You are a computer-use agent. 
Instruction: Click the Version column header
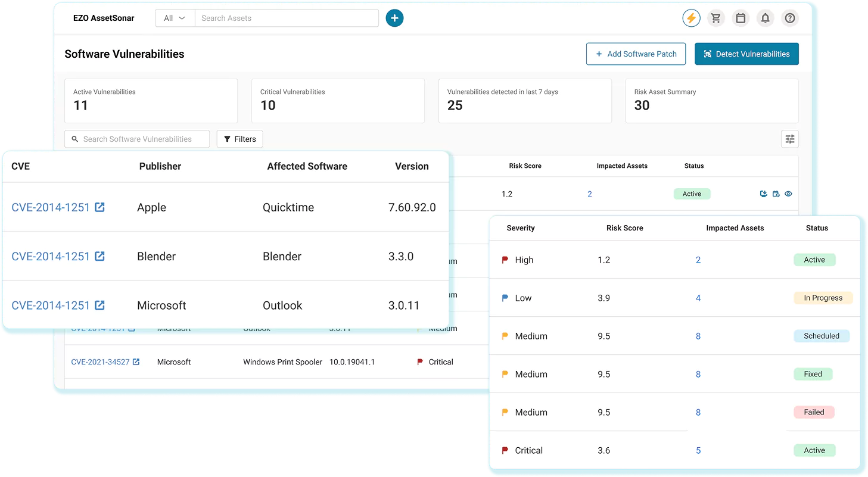pyautogui.click(x=412, y=167)
